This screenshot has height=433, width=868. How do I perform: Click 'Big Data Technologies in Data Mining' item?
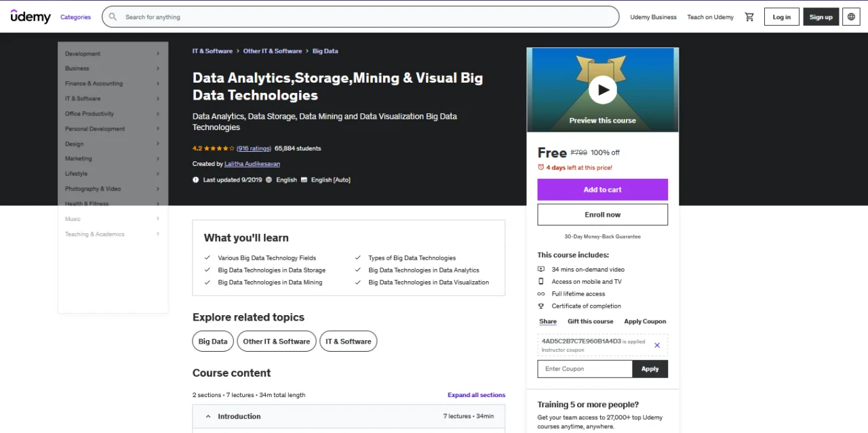pyautogui.click(x=270, y=283)
